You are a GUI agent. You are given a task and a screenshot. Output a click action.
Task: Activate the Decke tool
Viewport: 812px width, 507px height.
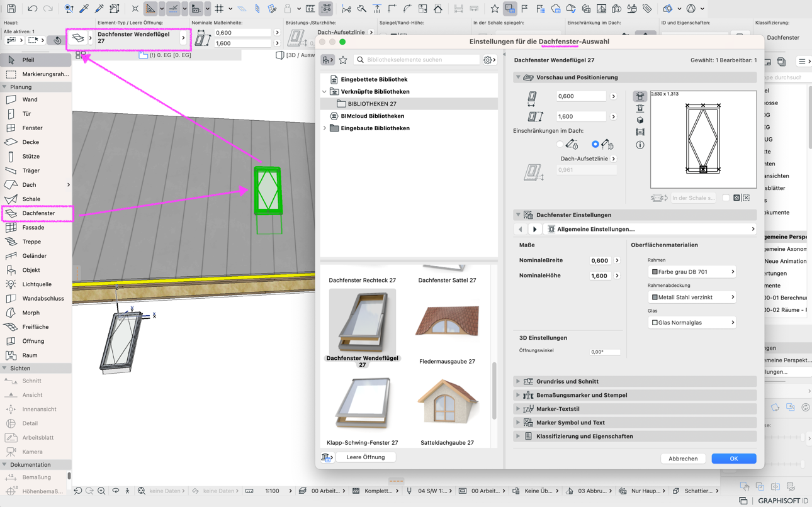pos(36,142)
